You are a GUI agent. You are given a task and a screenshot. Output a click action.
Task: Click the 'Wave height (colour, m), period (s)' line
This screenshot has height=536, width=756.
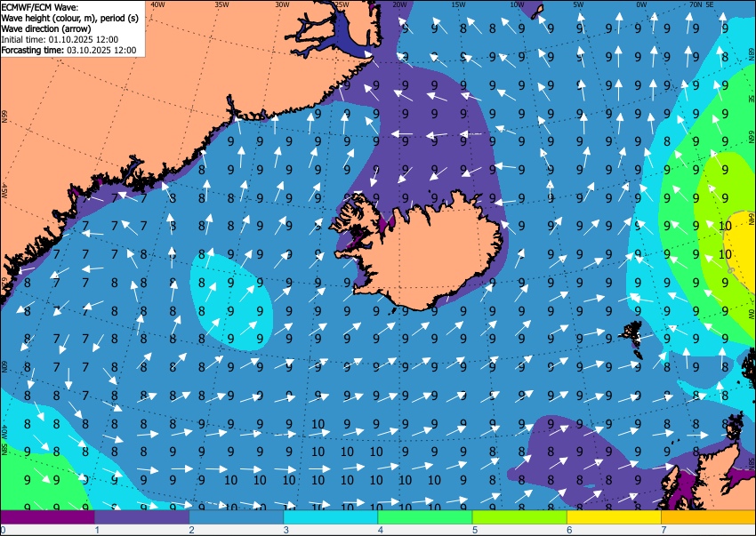[70, 18]
